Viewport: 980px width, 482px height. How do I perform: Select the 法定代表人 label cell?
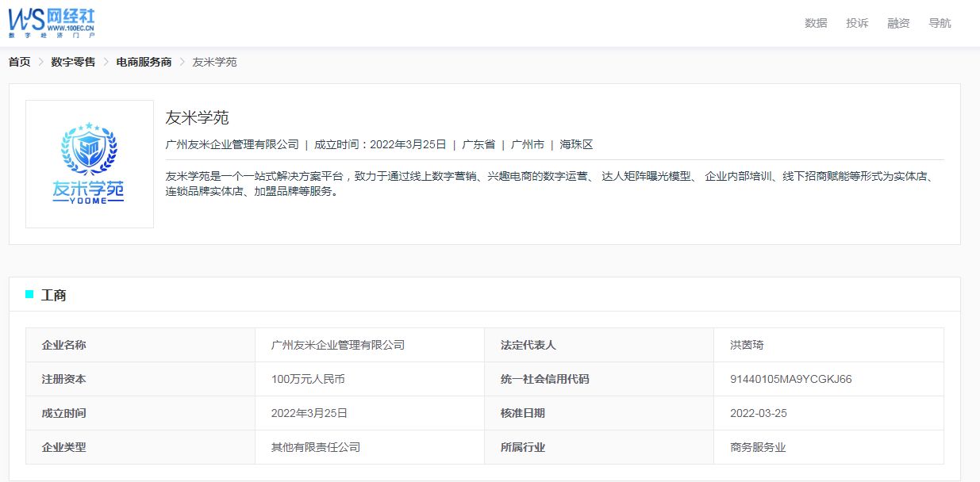click(x=599, y=345)
